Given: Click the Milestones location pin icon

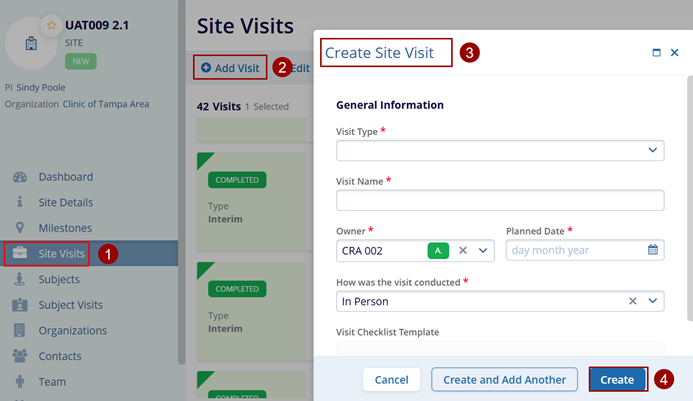Looking at the screenshot, I should (x=19, y=228).
